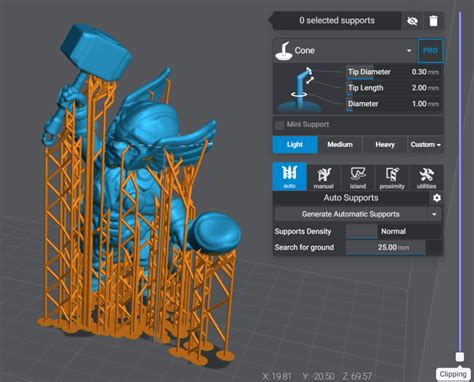Expand the Cone support type dropdown

click(x=409, y=51)
